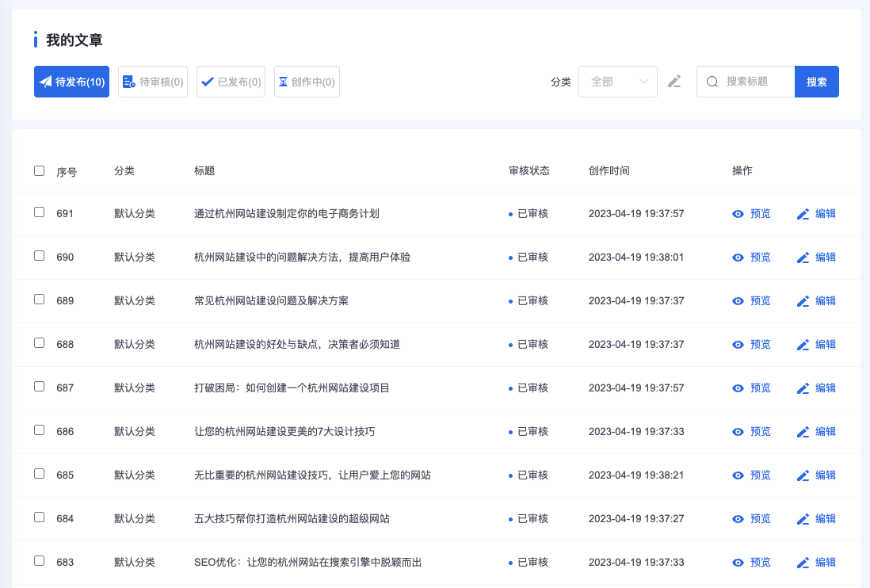Image resolution: width=870 pixels, height=588 pixels.
Task: Click the eye preview icon for article 685
Action: (738, 475)
